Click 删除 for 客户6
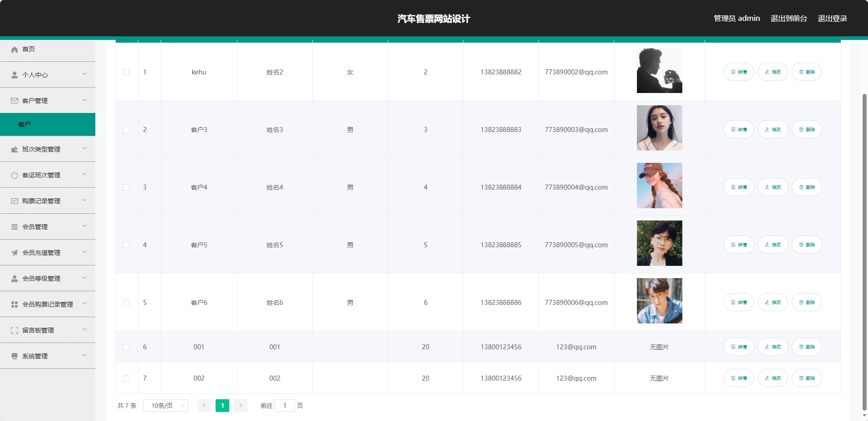The image size is (868, 421). click(x=807, y=303)
